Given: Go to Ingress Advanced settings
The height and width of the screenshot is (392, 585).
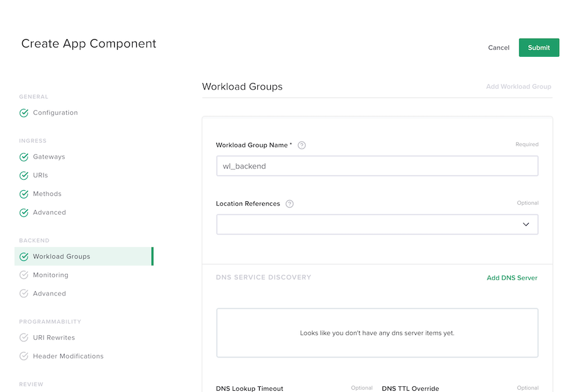Looking at the screenshot, I should [49, 212].
